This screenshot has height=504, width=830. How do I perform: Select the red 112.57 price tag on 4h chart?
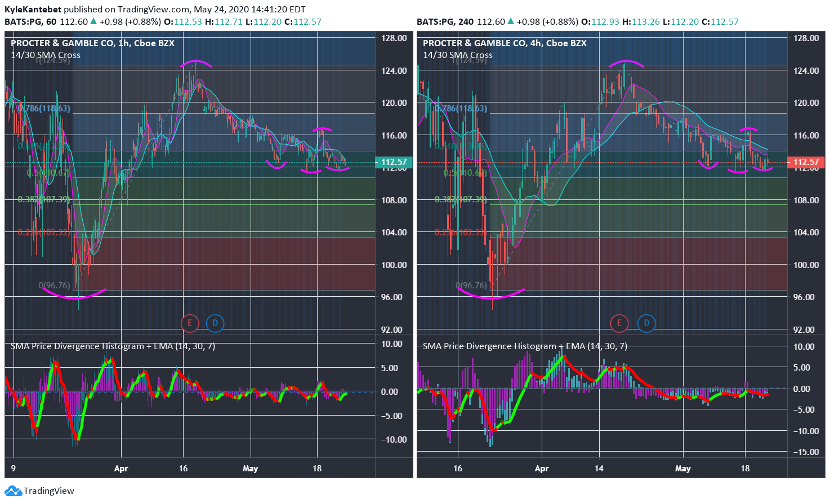click(x=806, y=162)
